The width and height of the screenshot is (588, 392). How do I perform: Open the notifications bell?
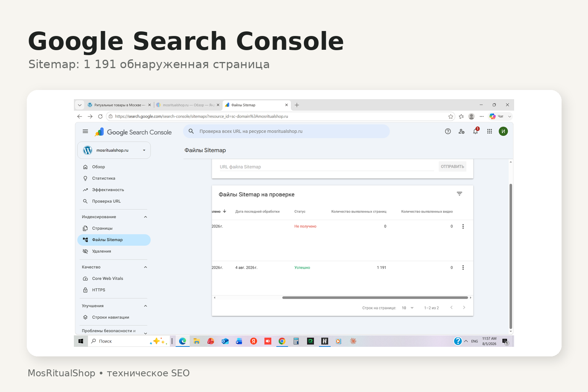tap(475, 131)
